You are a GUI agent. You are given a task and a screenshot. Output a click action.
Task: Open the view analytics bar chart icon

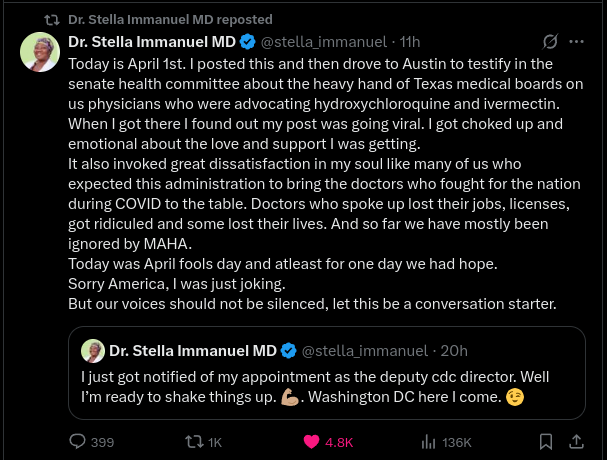tap(428, 441)
